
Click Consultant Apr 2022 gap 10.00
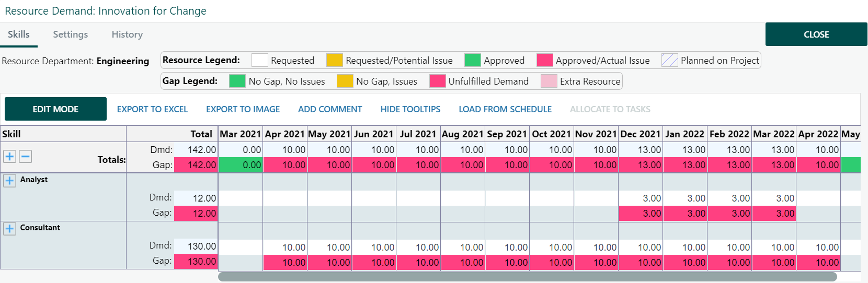tap(818, 262)
